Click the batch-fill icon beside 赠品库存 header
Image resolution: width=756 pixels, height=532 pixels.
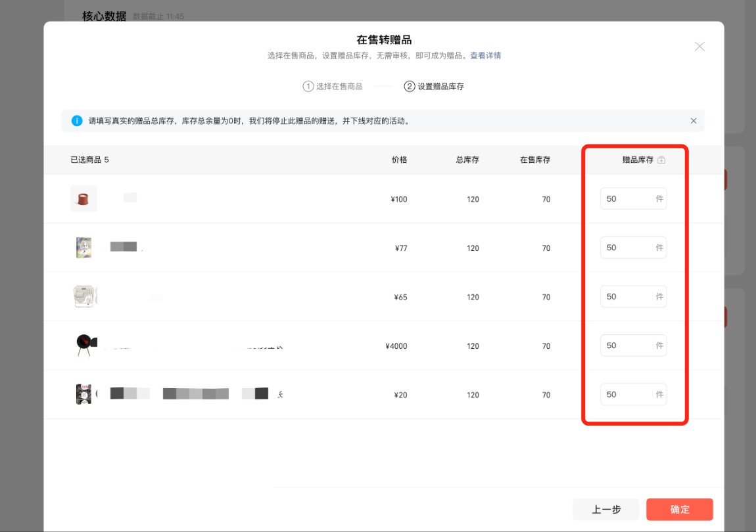(661, 160)
